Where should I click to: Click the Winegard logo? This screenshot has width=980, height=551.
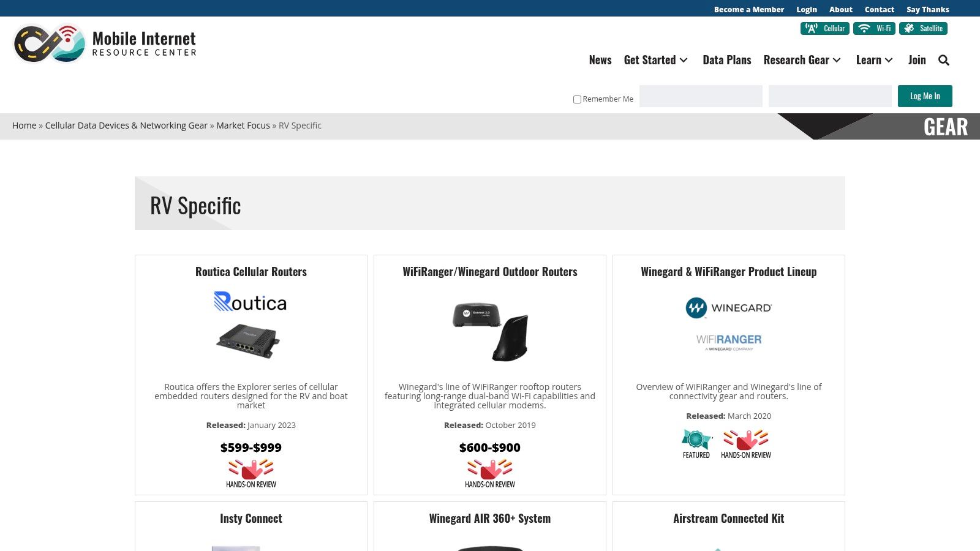(x=729, y=308)
